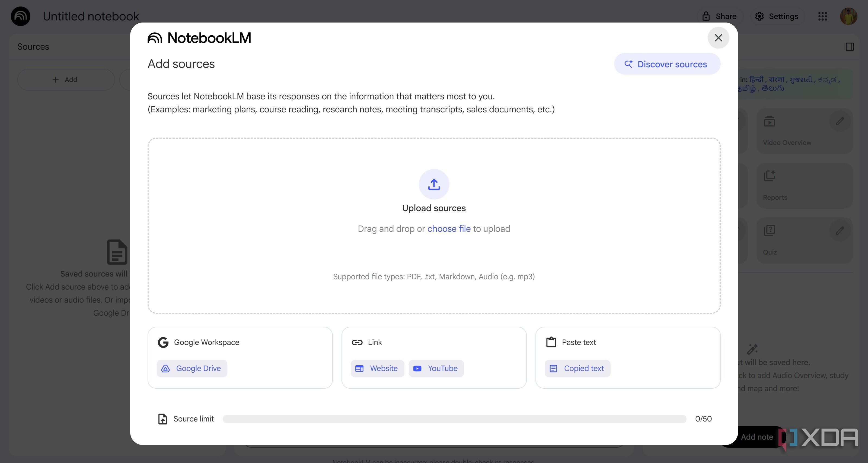Select the हिन्दी language link

[x=756, y=80]
